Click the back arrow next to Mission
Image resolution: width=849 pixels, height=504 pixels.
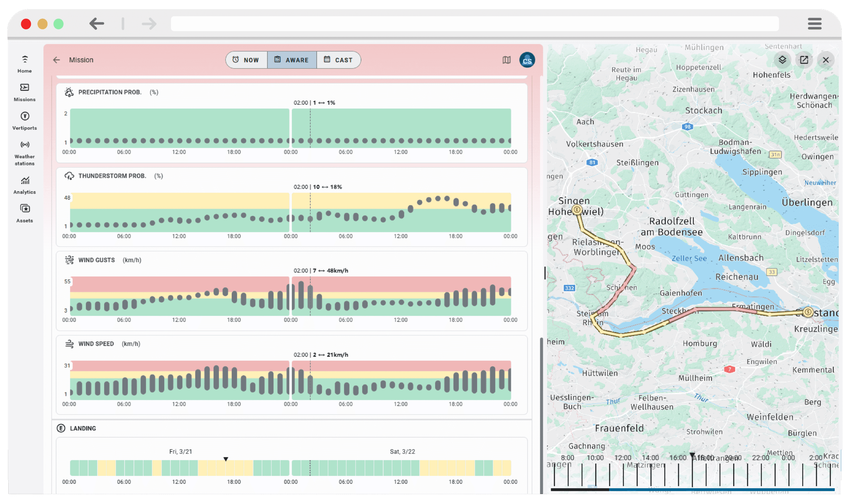pos(56,60)
